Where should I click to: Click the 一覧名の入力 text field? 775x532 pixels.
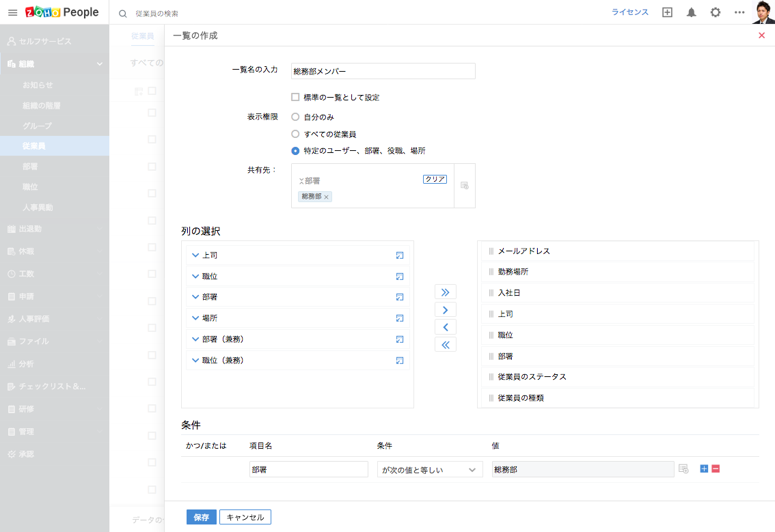[x=383, y=71]
